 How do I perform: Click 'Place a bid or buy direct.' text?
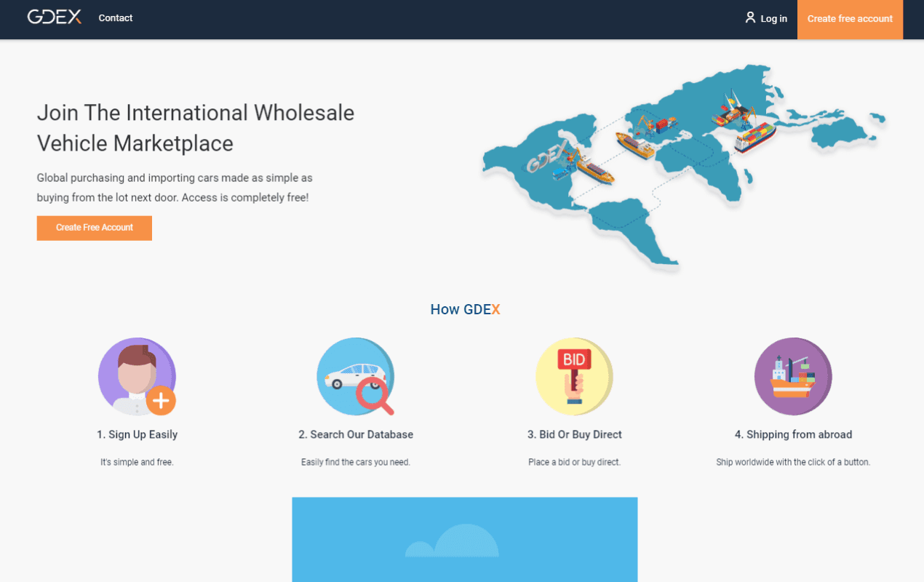(575, 462)
